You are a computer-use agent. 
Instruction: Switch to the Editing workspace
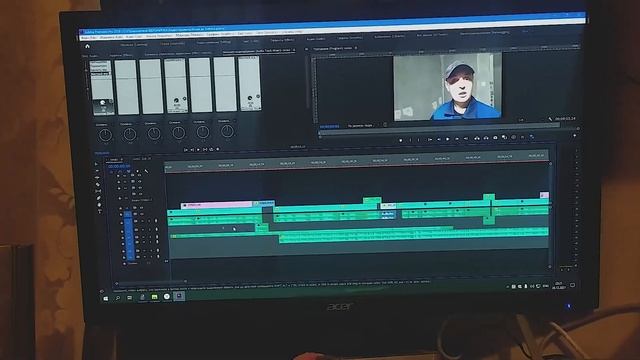(214, 42)
